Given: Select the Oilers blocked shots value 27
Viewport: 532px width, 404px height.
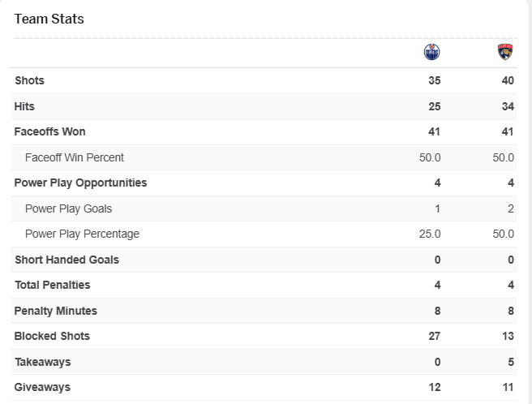Looking at the screenshot, I should pos(435,336).
